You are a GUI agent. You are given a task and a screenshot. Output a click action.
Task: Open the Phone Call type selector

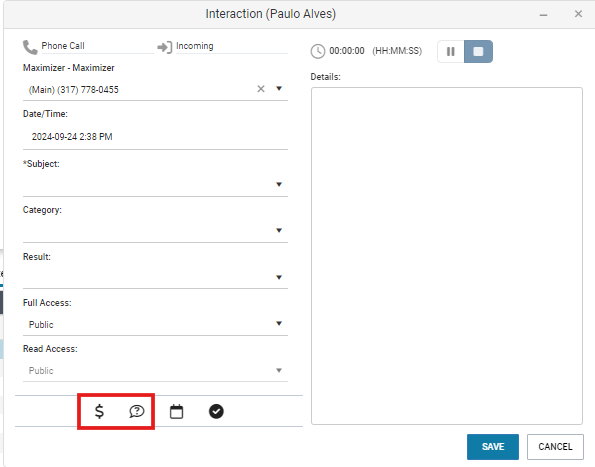(98, 46)
